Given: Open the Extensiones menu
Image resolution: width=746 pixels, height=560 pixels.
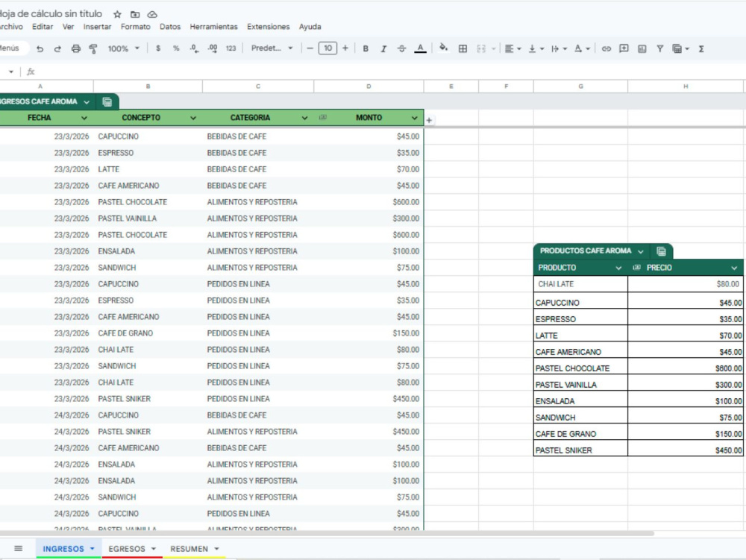Looking at the screenshot, I should [x=268, y=27].
